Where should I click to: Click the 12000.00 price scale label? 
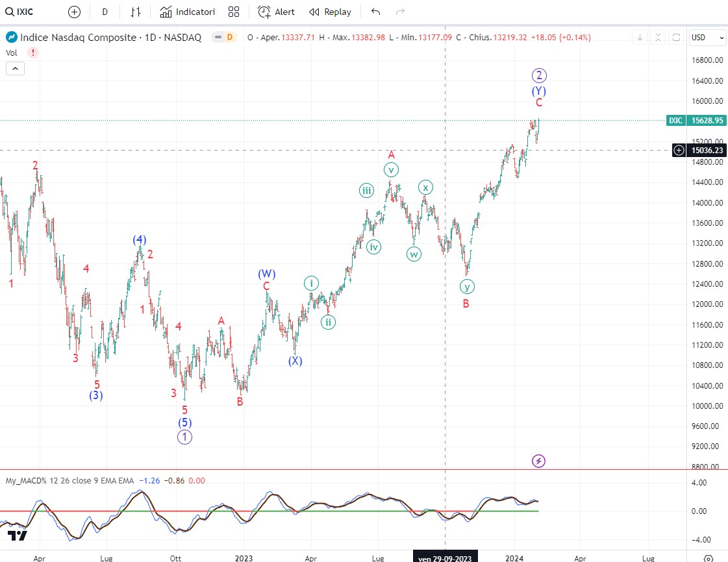click(x=707, y=304)
